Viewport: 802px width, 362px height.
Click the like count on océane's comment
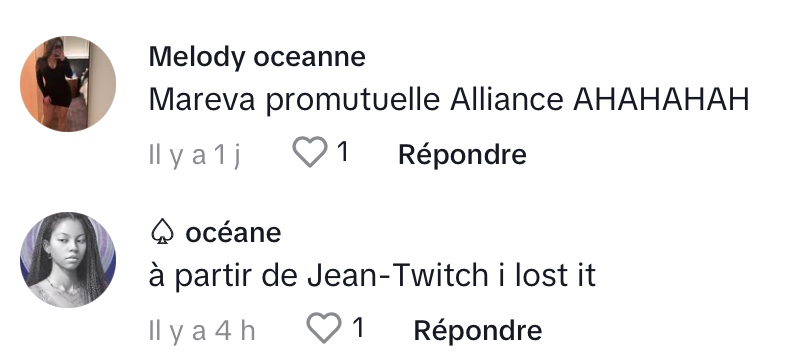[x=359, y=327]
